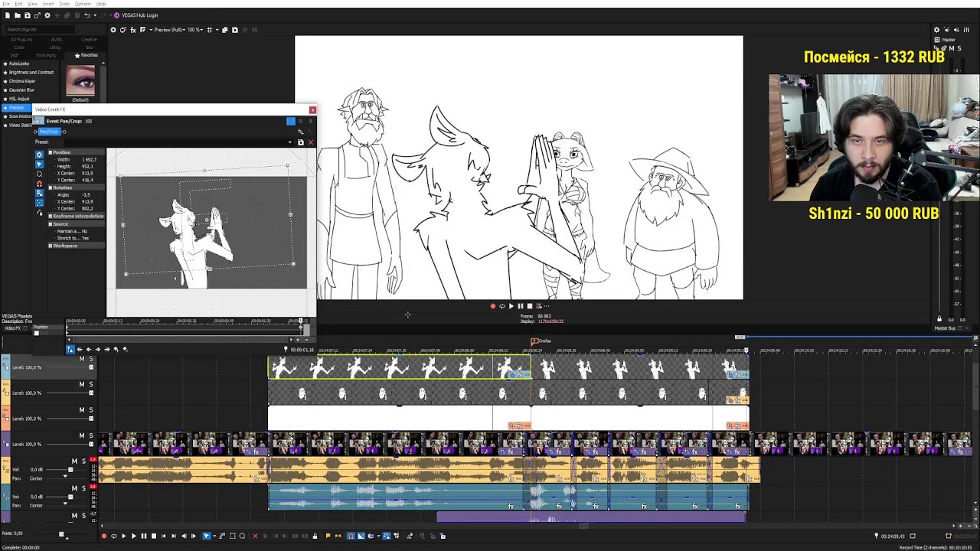Solo the first video track

tap(91, 359)
